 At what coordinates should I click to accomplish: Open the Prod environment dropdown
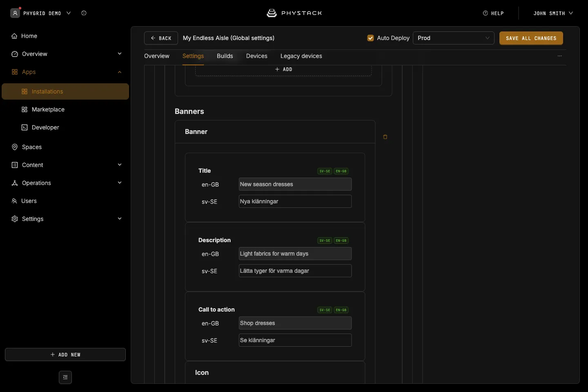[454, 38]
